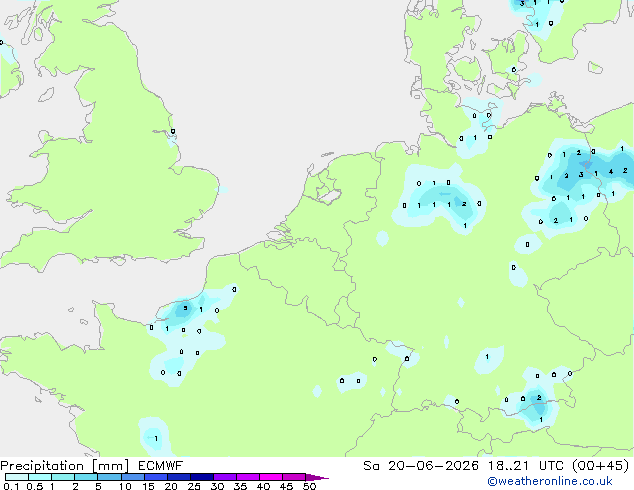This screenshot has width=634, height=490.
Task: Click the '45' legend scale label
Action: tap(286, 486)
